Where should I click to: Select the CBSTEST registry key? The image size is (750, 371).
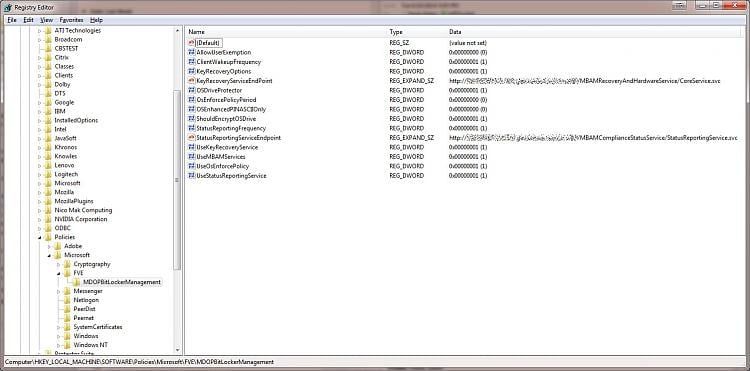(66, 48)
